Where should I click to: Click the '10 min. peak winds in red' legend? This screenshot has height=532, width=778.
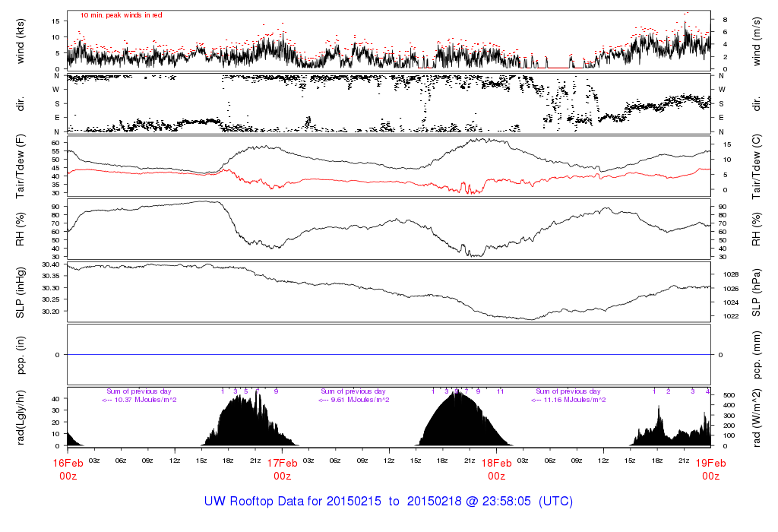tap(122, 15)
